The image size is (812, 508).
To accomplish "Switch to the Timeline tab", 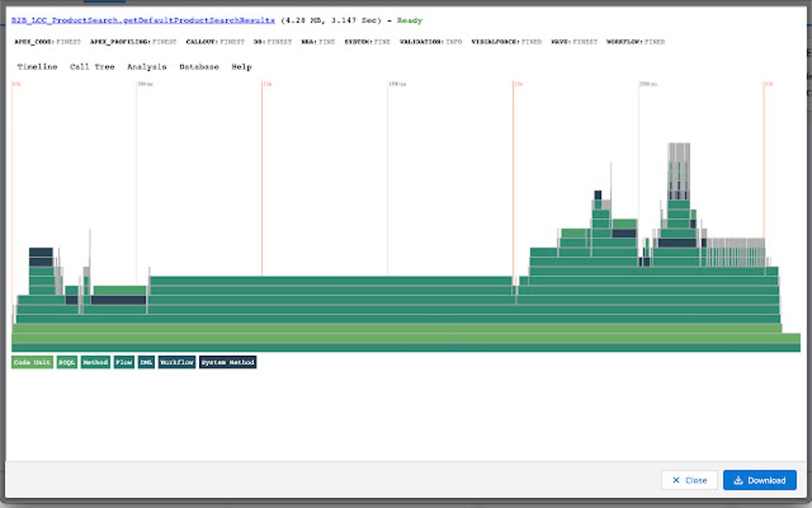I will 37,67.
